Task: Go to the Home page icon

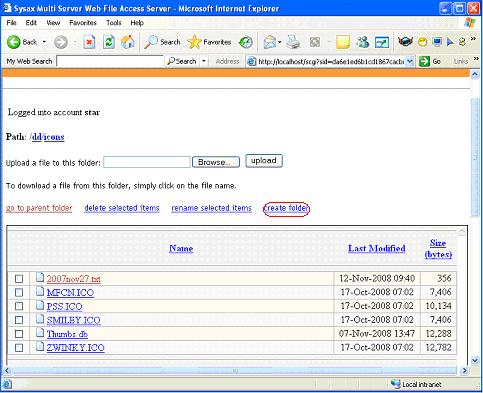Action: click(x=128, y=42)
